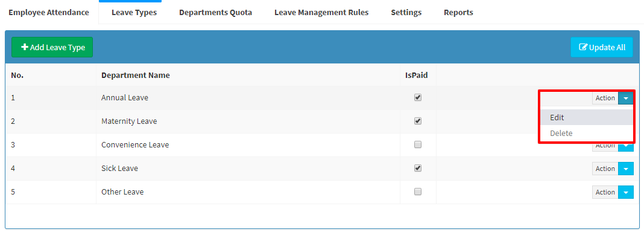644x232 pixels.
Task: Expand the Sick Leave action dropdown arrow
Action: point(625,169)
